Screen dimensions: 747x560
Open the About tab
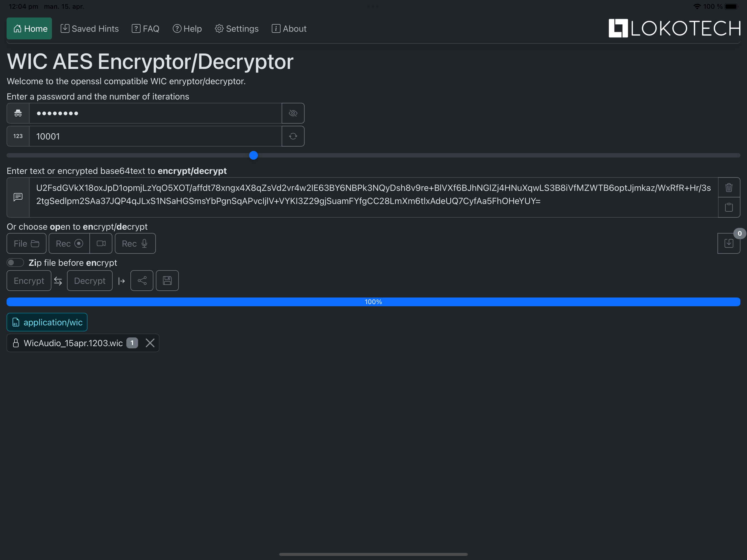coord(289,28)
